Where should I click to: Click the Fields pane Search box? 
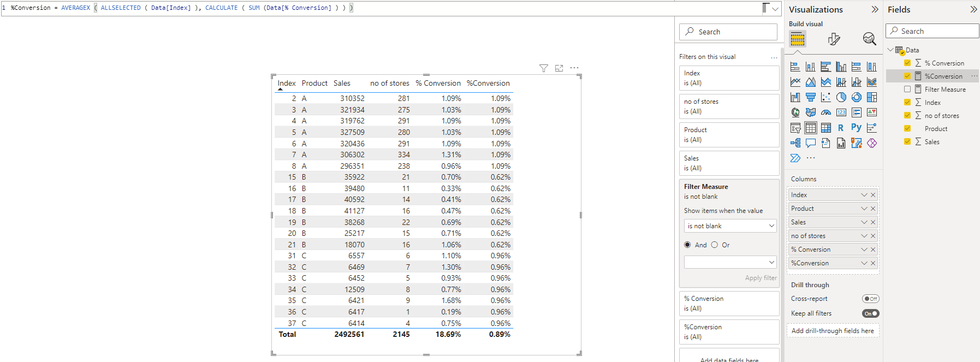[x=933, y=31]
